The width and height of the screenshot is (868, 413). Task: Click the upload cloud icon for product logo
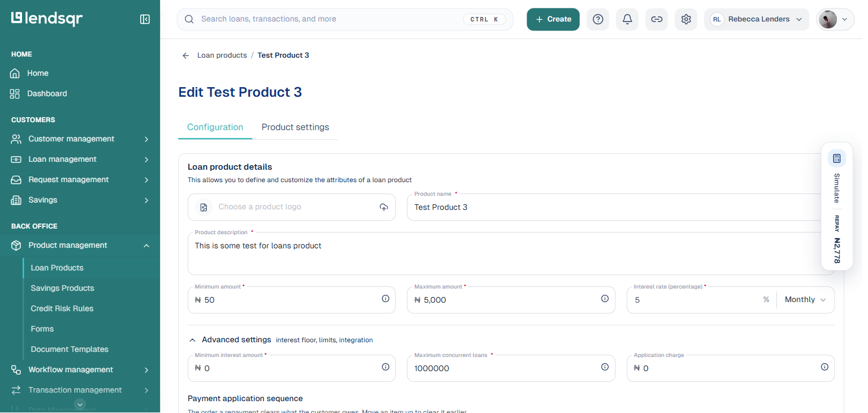tap(384, 207)
